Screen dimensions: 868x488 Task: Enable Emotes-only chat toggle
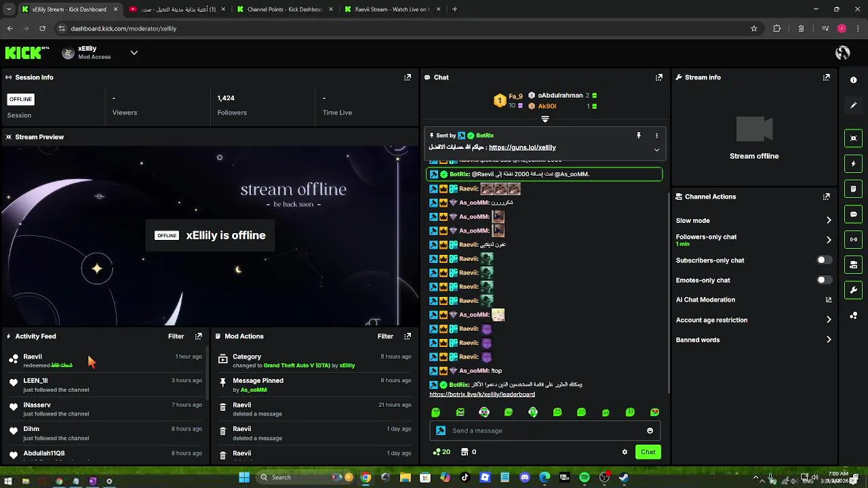pos(824,280)
